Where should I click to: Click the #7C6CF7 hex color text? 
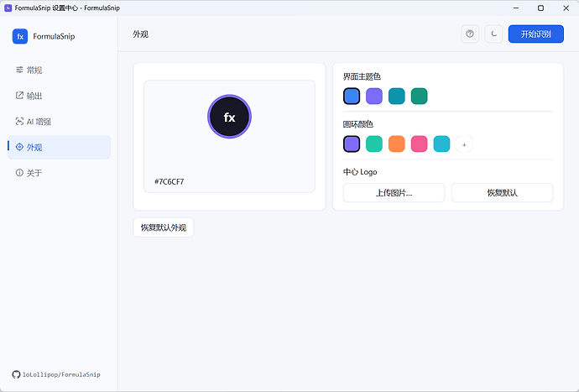tap(170, 182)
